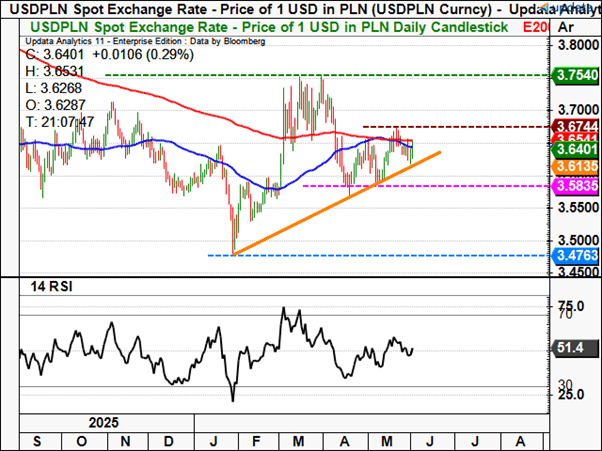Screen dimensions: 602x451
Task: Click the 'Ar' header above price axis
Action: tap(566, 27)
